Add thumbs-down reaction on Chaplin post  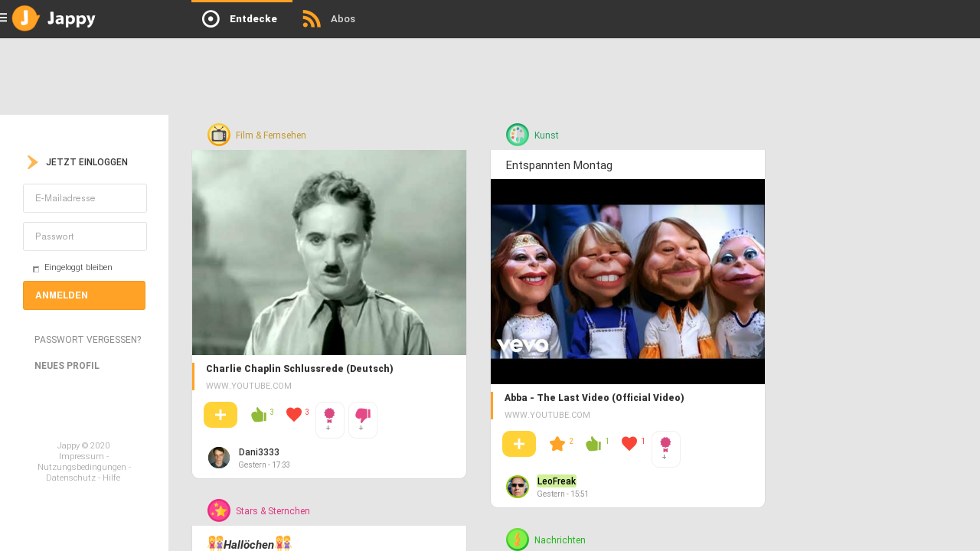point(363,420)
